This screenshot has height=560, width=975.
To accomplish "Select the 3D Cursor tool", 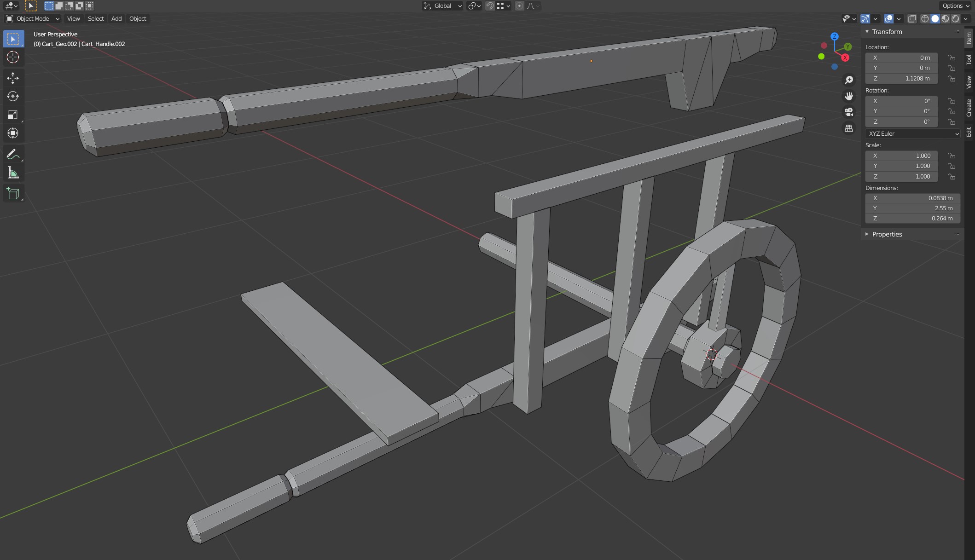I will pyautogui.click(x=13, y=57).
